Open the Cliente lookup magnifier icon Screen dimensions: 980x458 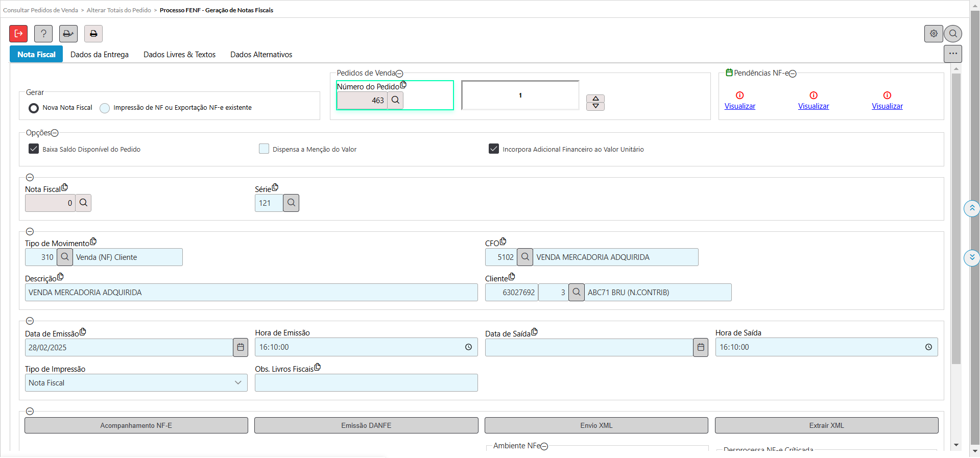577,293
